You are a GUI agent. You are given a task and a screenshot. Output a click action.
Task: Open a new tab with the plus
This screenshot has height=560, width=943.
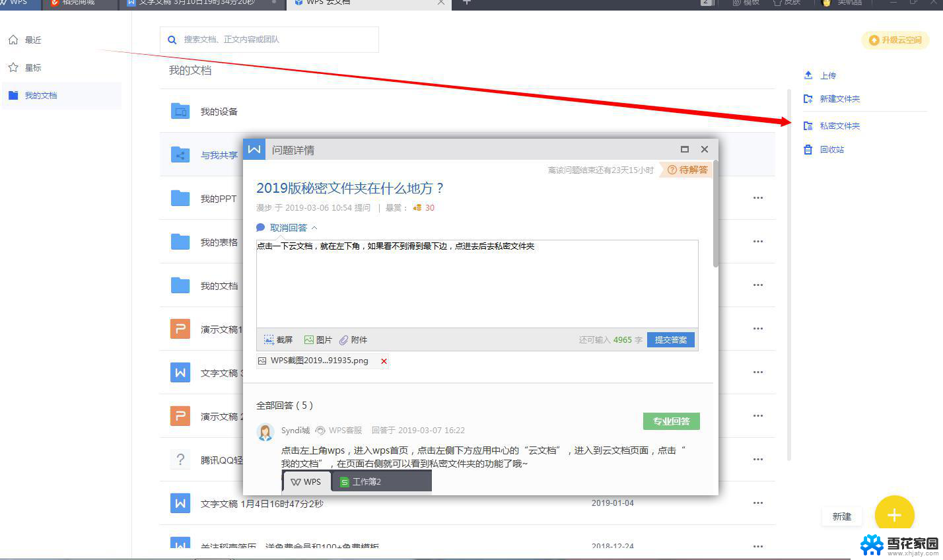click(x=467, y=3)
